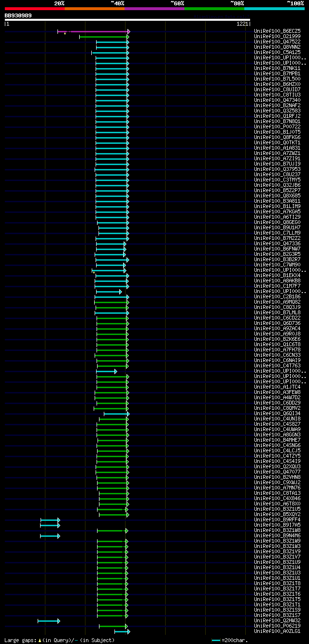Image resolution: width=309 pixels, height=644 pixels.
Task: Click the UniRef100_C4T763 label
Action: click(x=278, y=365)
